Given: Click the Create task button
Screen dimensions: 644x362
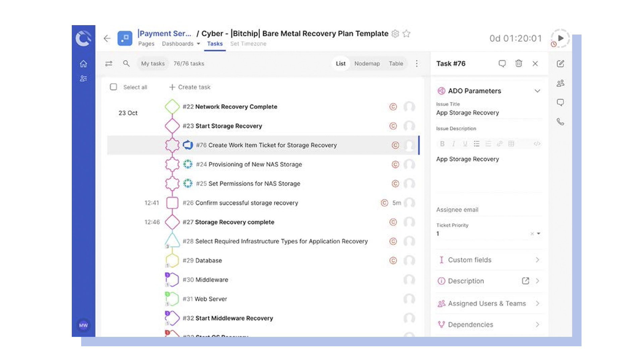Looking at the screenshot, I should (x=190, y=87).
